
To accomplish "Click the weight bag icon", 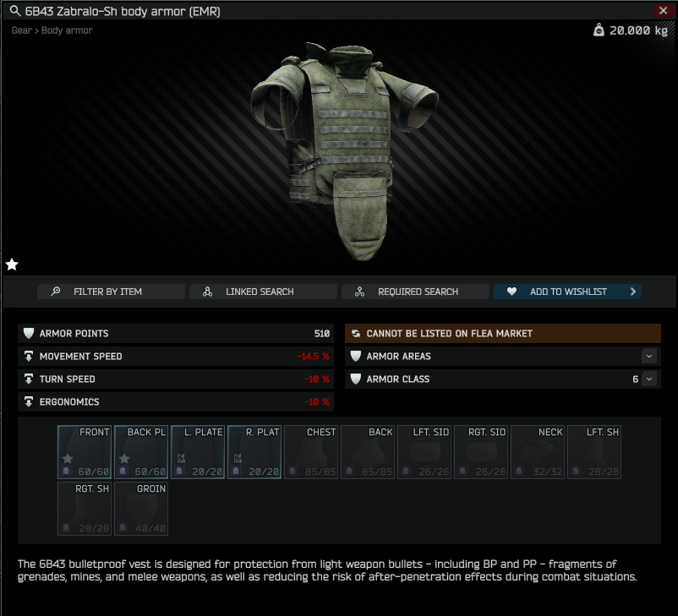I will [599, 30].
